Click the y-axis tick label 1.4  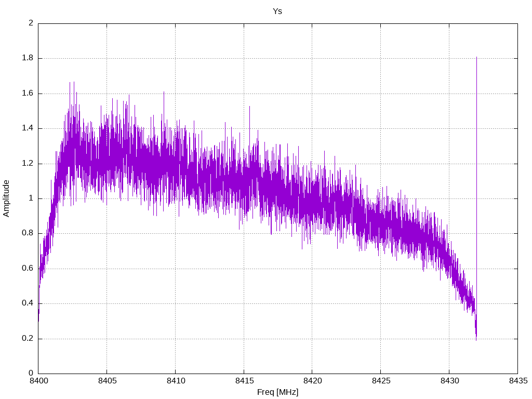[x=28, y=128]
